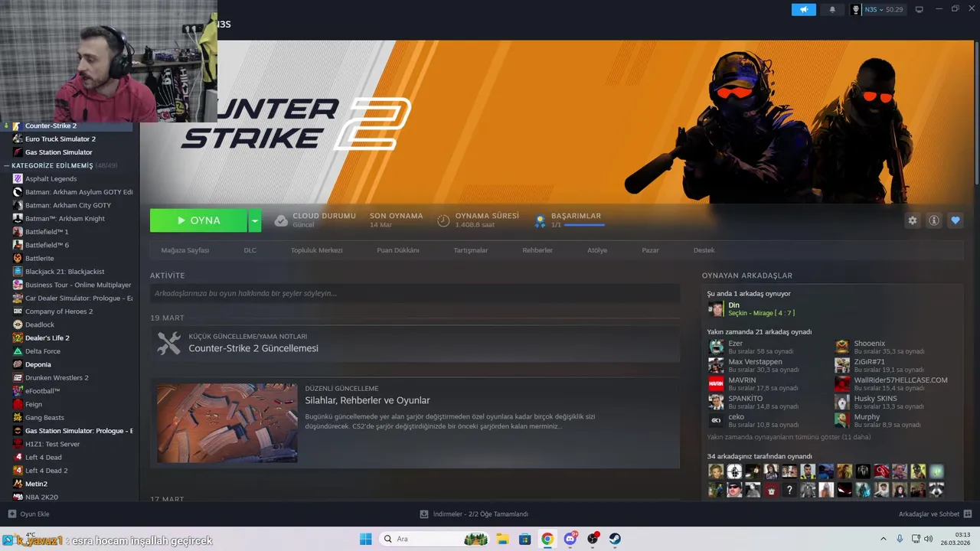This screenshot has height=551, width=980.
Task: Click Oyun Ekle add game button
Action: click(28, 514)
